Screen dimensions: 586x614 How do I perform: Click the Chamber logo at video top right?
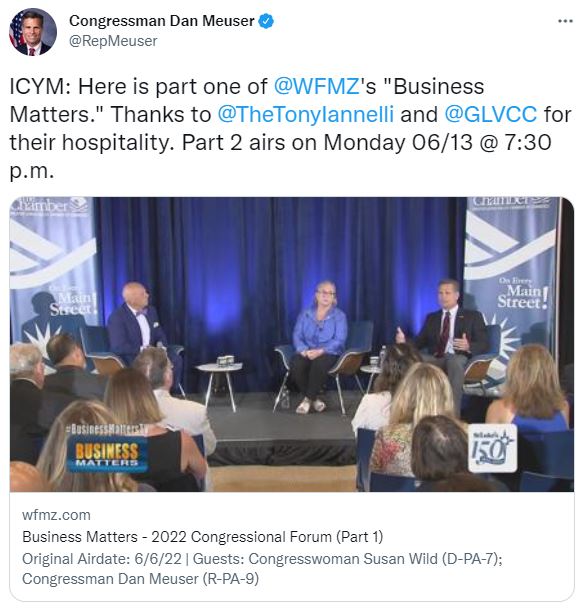[510, 203]
